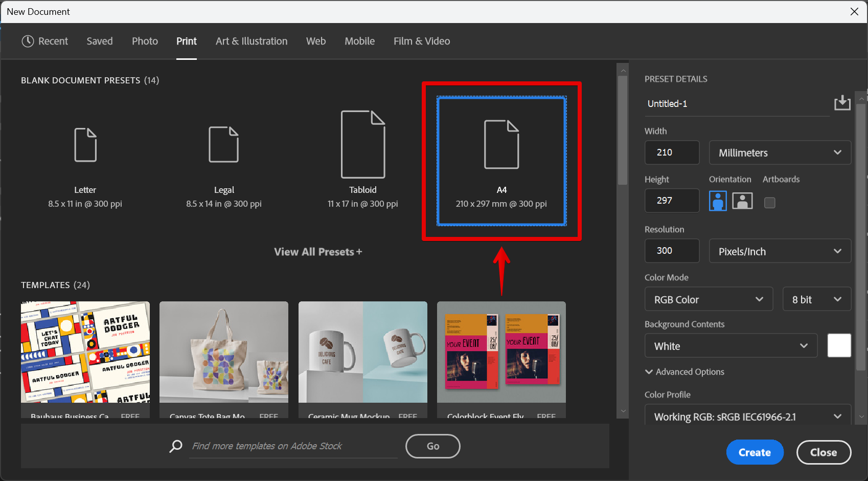Click the save document preset icon

[x=842, y=103]
